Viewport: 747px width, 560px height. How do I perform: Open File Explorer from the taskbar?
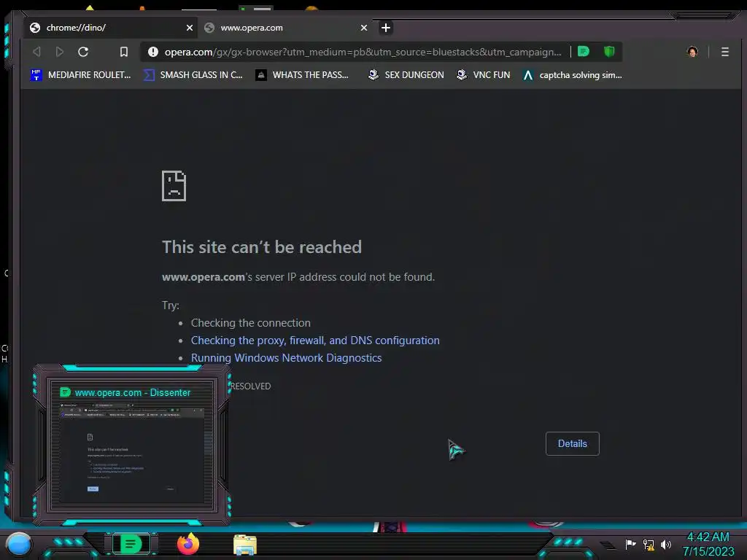tap(245, 545)
